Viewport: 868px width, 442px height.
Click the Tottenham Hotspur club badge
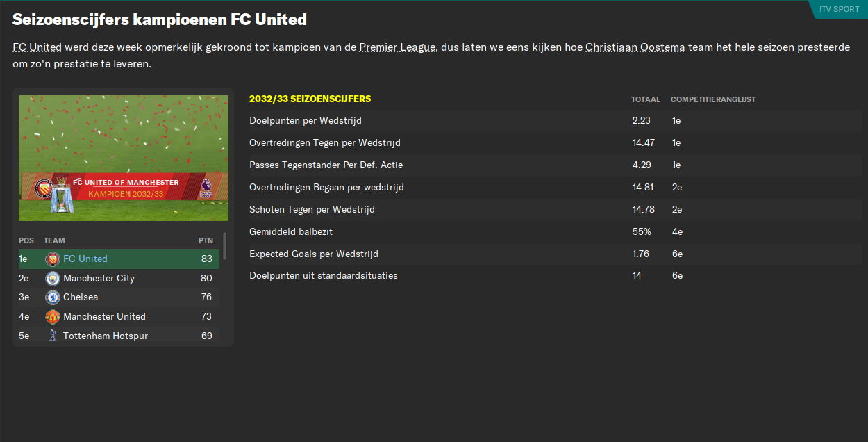point(52,336)
